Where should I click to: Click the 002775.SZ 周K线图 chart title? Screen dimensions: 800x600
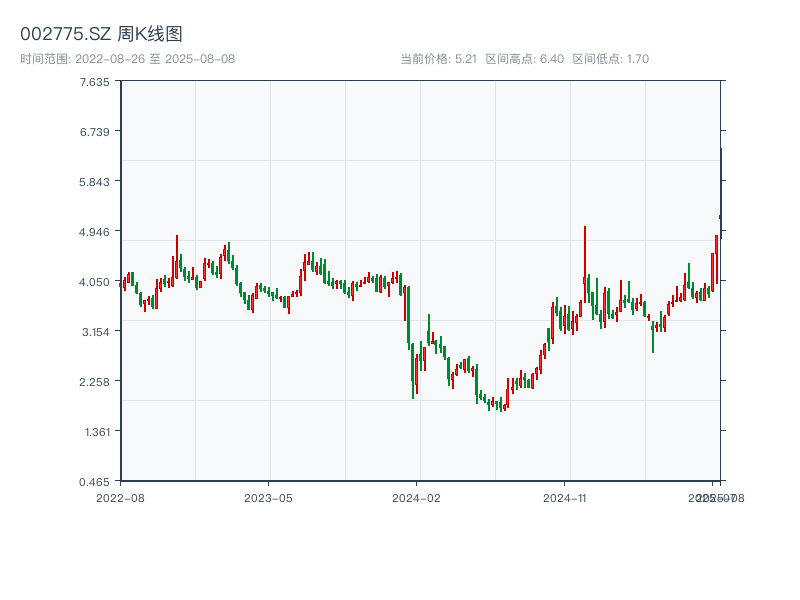click(x=101, y=35)
